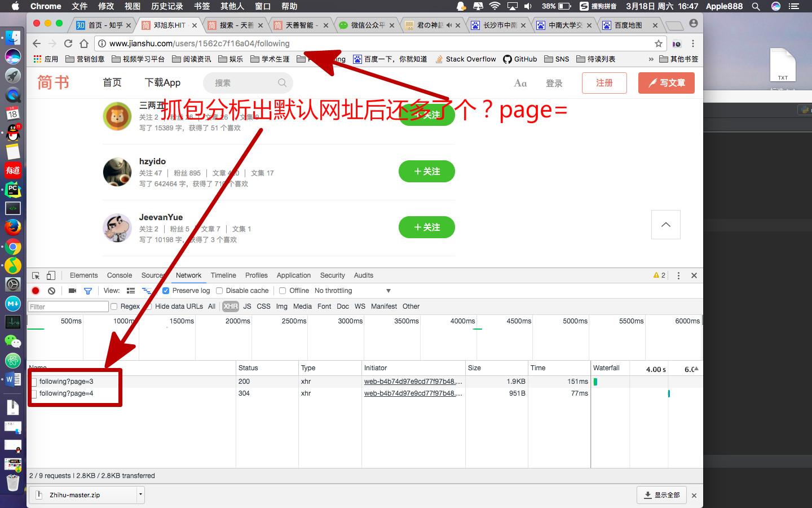This screenshot has width=812, height=508.
Task: Click the DevTools inspect element icon
Action: click(x=36, y=275)
